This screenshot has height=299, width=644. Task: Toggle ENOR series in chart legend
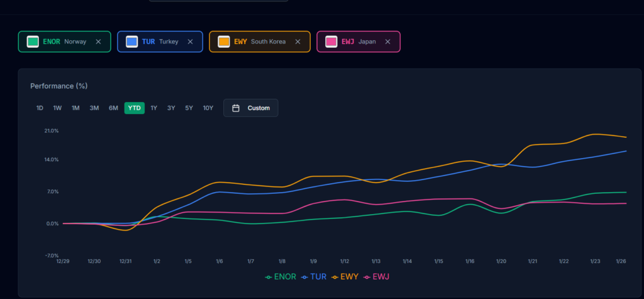[x=281, y=276]
